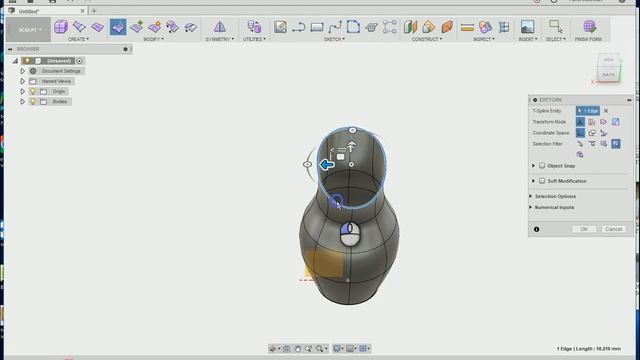Select the sketch Rectangle tool
640x360 pixels.
[x=317, y=27]
